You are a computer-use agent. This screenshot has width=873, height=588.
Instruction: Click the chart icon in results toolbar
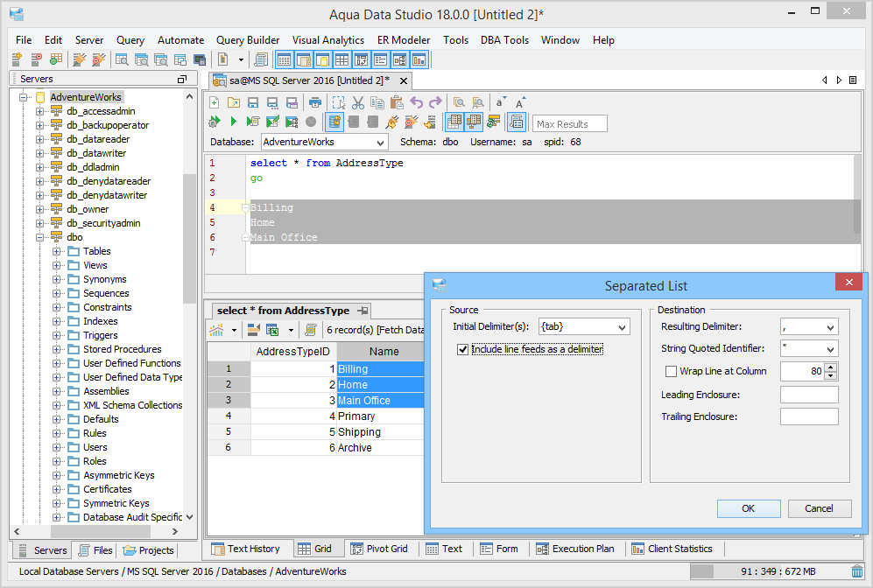coord(216,330)
